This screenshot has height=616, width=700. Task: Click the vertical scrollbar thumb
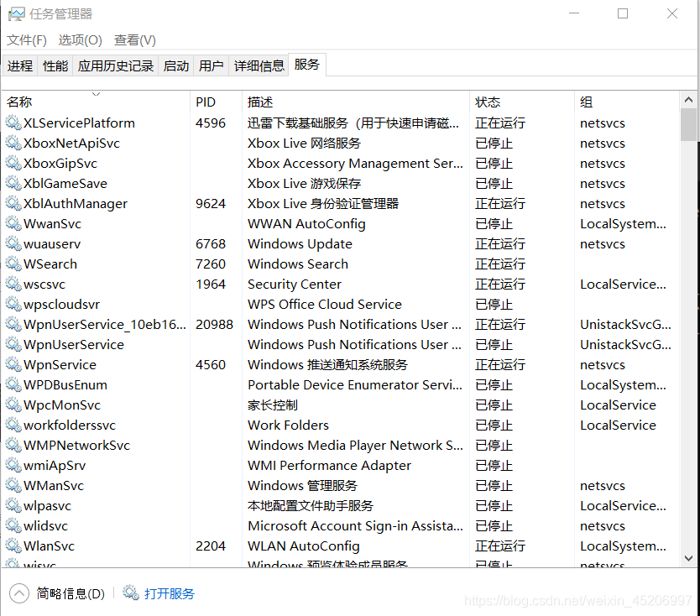[688, 125]
